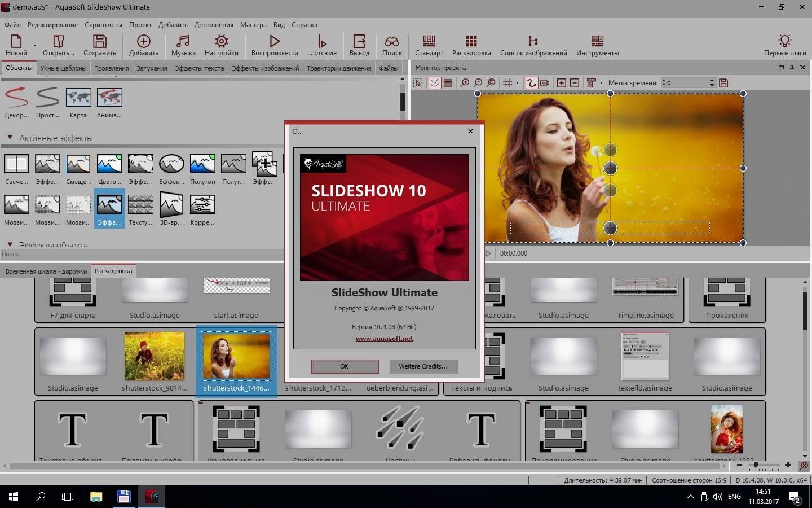This screenshot has height=508, width=812.
Task: Switch to Эффекты изображений tab
Action: click(x=266, y=68)
